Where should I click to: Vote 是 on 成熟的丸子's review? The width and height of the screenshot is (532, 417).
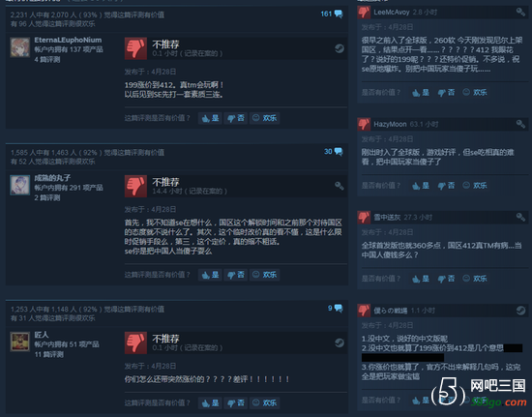(210, 275)
